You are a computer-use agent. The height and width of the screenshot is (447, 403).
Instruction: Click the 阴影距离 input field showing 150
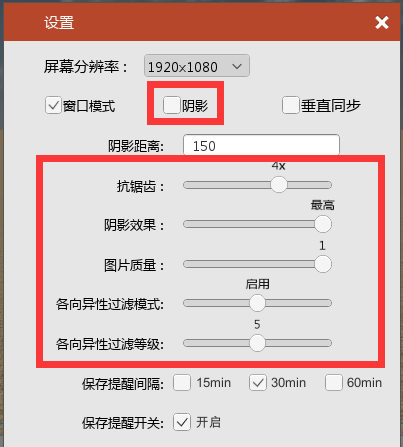tap(261, 145)
